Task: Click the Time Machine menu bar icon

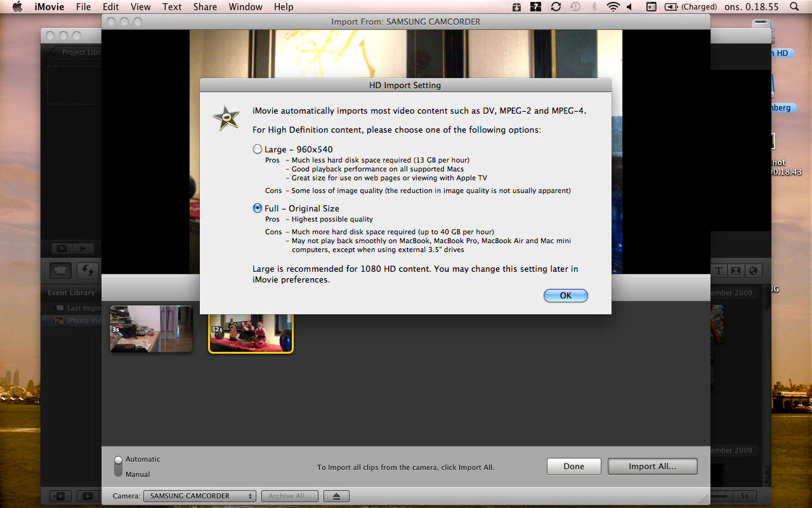Action: tap(575, 7)
